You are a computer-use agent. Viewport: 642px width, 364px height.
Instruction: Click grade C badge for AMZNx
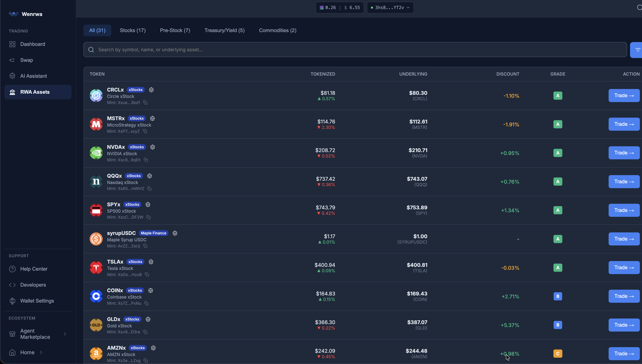pos(558,353)
